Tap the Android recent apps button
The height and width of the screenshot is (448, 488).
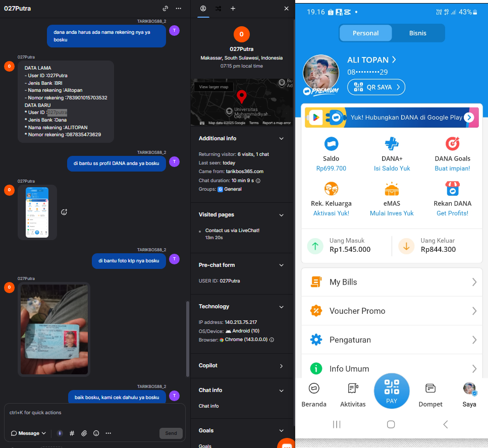pyautogui.click(x=337, y=424)
